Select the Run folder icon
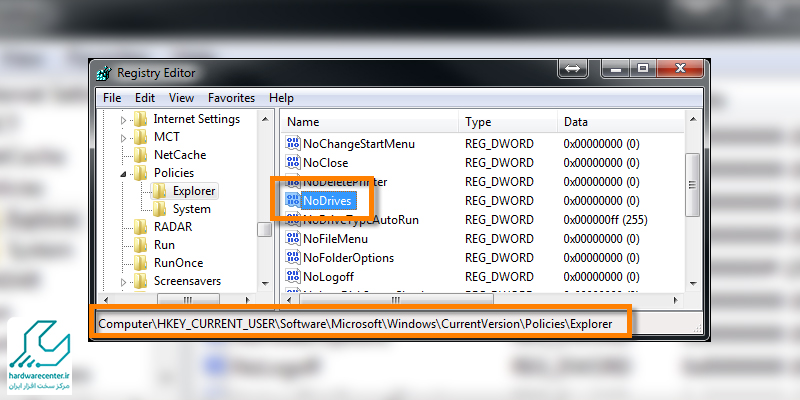This screenshot has height=400, width=800. 140,245
